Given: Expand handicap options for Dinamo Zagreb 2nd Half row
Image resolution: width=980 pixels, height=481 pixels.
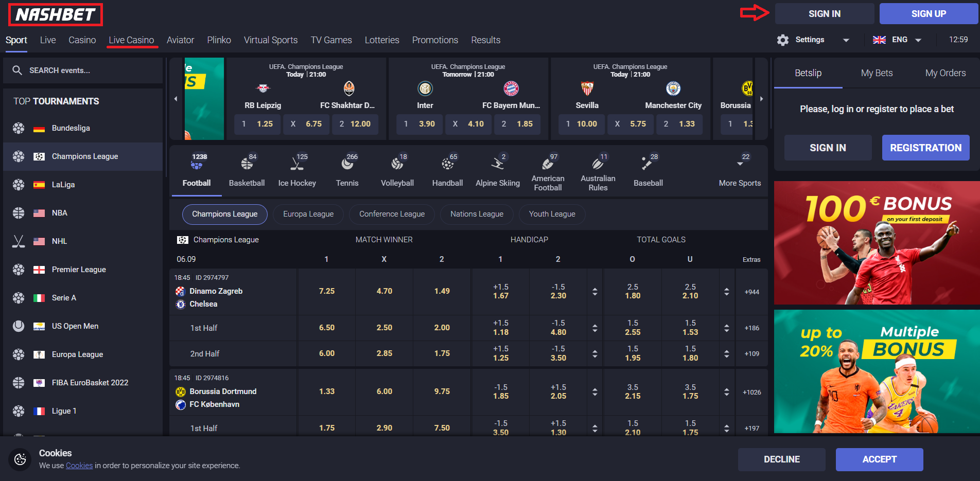Looking at the screenshot, I should 594,353.
